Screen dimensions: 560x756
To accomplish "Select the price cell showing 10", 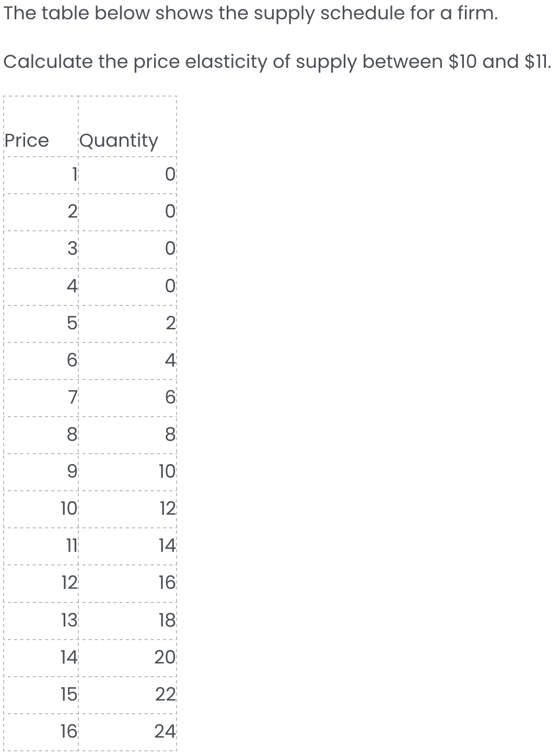I will pos(68,508).
